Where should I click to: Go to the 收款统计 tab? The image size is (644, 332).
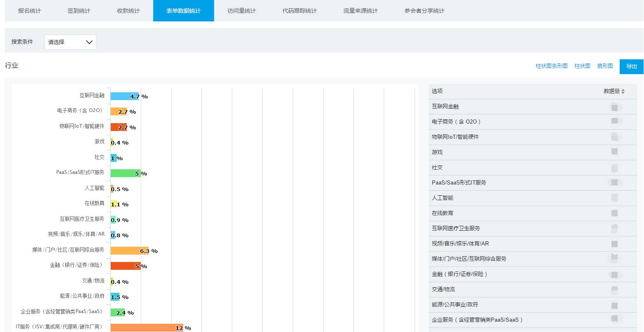(128, 11)
